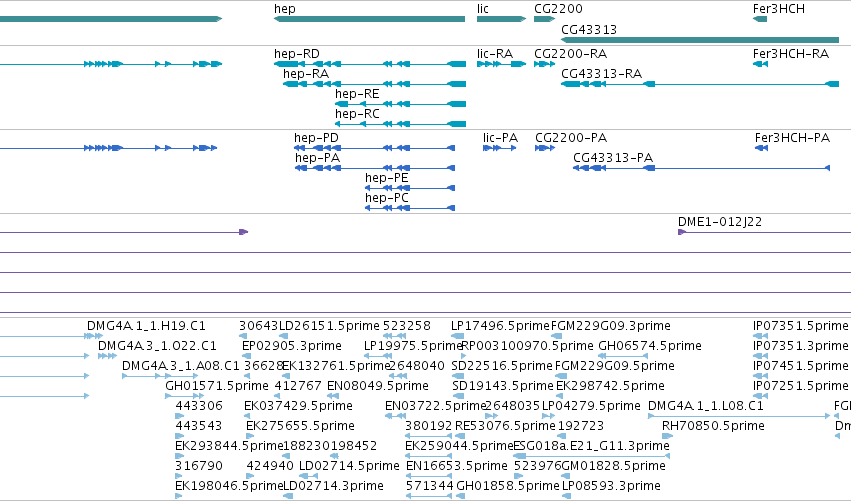This screenshot has height=501, width=851.
Task: Click the GH01858.5prime EST label
Action: click(508, 486)
